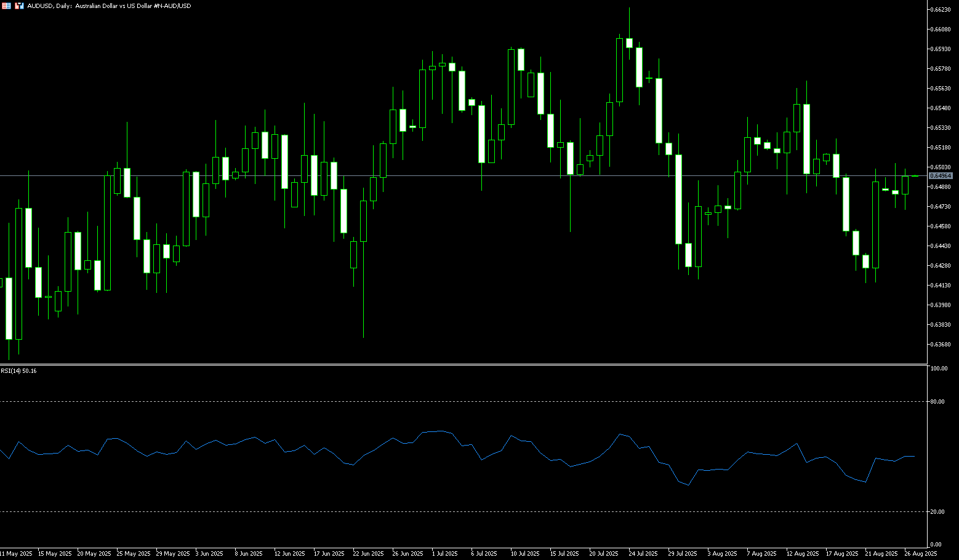This screenshot has height=560, width=959.
Task: Click the 11 May 2025 date label
Action: [x=16, y=554]
